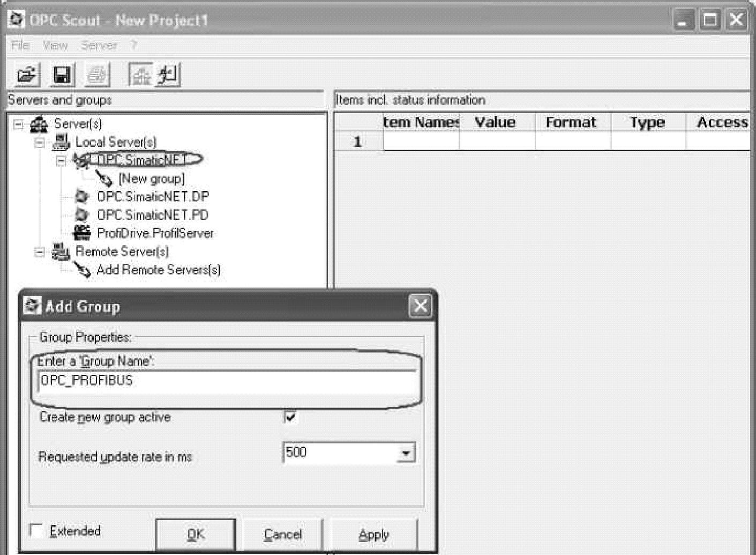Viewport: 756px width, 555px height.
Task: Click the [New group] plug icon
Action: (x=103, y=178)
